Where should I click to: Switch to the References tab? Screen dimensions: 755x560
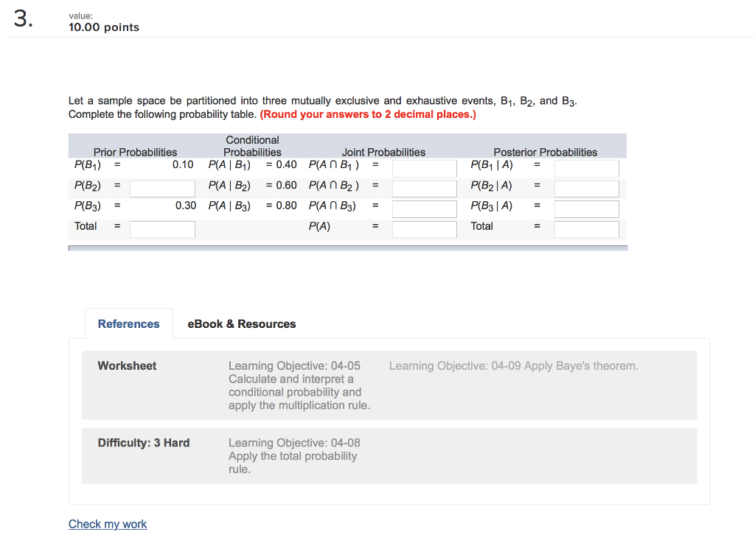tap(128, 324)
